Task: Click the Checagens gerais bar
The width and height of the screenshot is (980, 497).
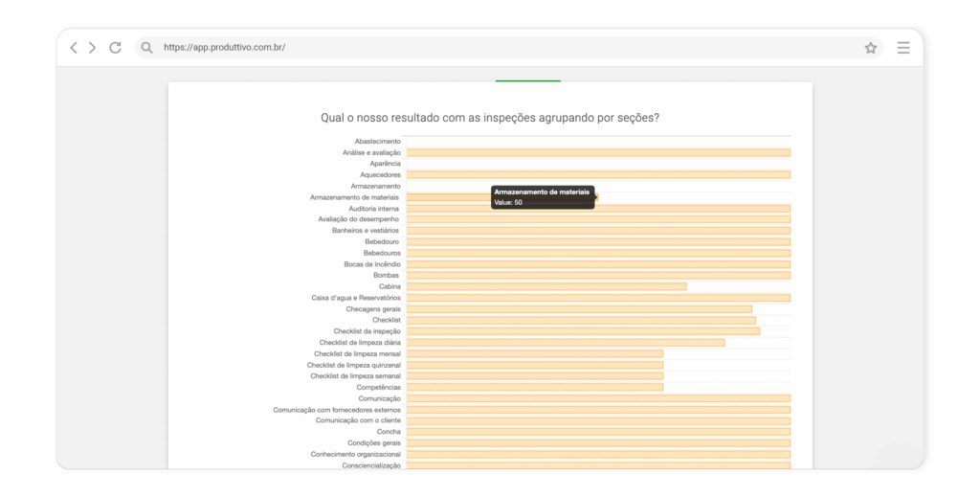Action: [579, 309]
